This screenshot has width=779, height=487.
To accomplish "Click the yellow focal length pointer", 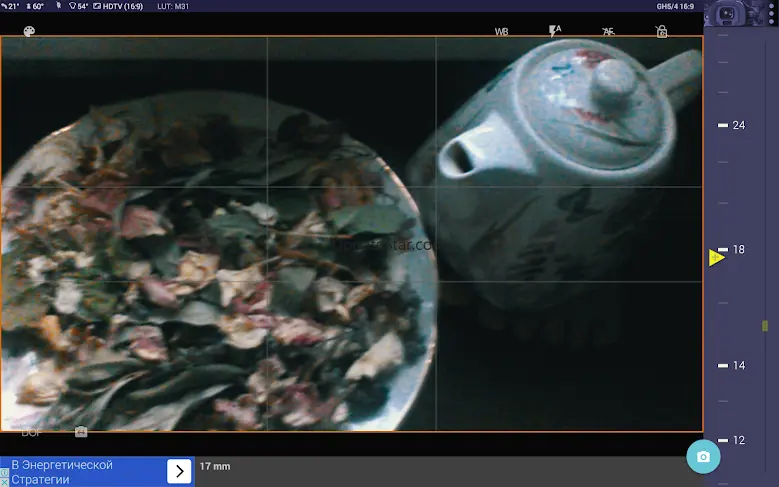I will pyautogui.click(x=716, y=257).
